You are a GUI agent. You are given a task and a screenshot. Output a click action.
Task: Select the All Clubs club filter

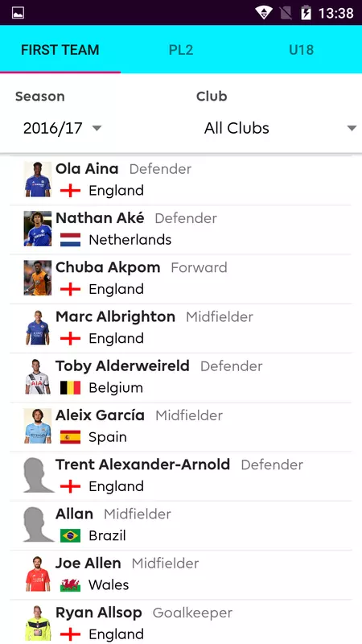click(280, 128)
